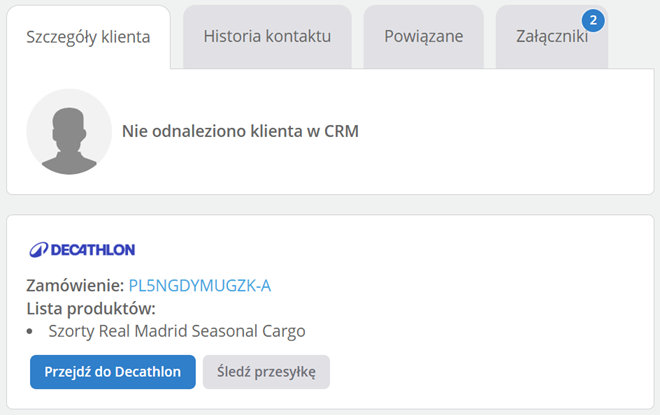Viewport: 660px width, 415px height.
Task: Click the Zamówienie label
Action: [75, 286]
